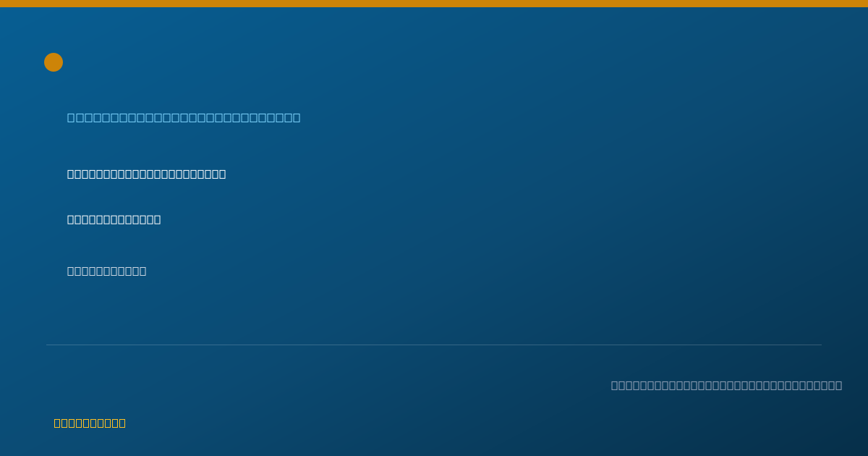
Task: Select the orange dot bullet marker
Action: click(x=54, y=62)
